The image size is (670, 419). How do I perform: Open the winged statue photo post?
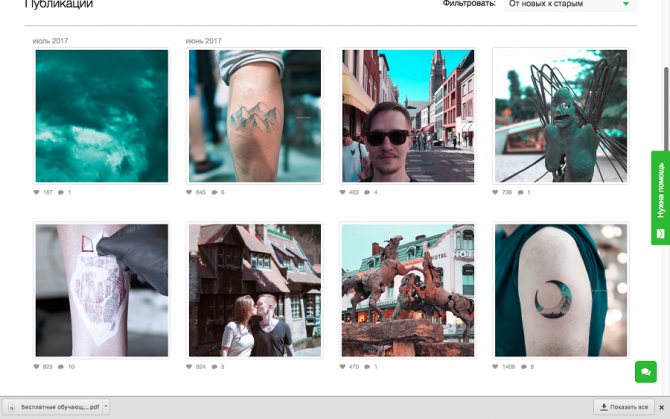(x=561, y=116)
